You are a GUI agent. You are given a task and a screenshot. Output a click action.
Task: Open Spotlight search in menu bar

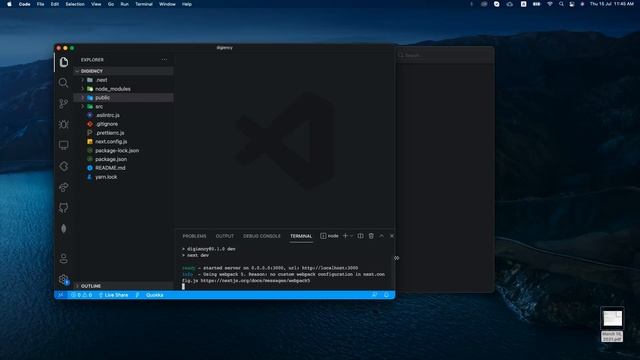click(561, 4)
